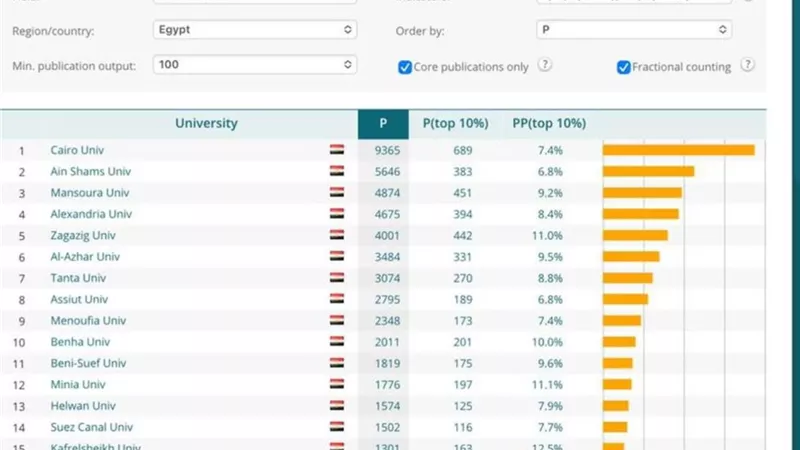Click Egypt flag icon in Menoufia Univ row

(337, 320)
